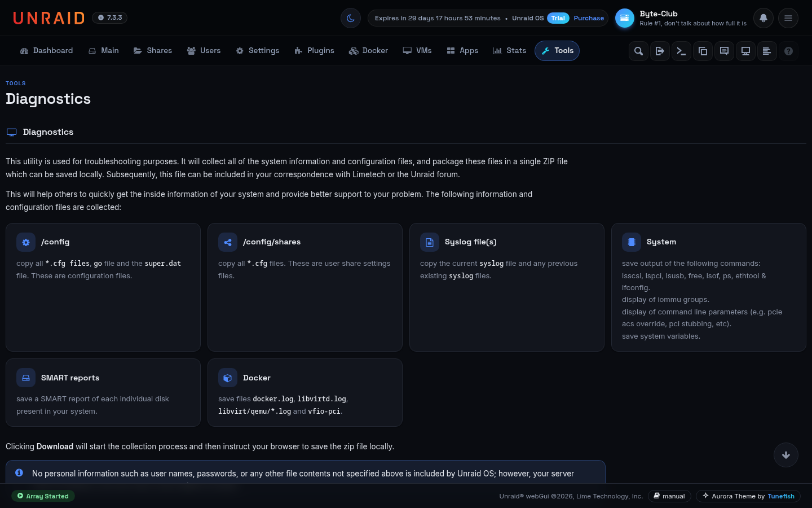
Task: Click the Purchase link
Action: pyautogui.click(x=589, y=18)
